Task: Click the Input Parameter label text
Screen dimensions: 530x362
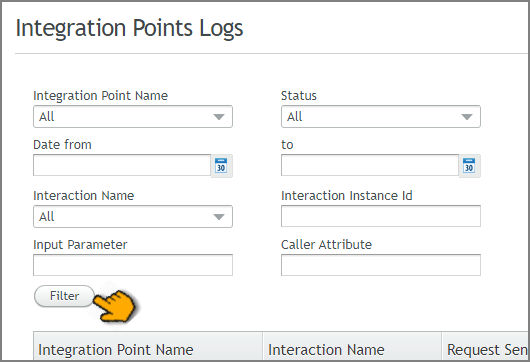Action: 80,245
